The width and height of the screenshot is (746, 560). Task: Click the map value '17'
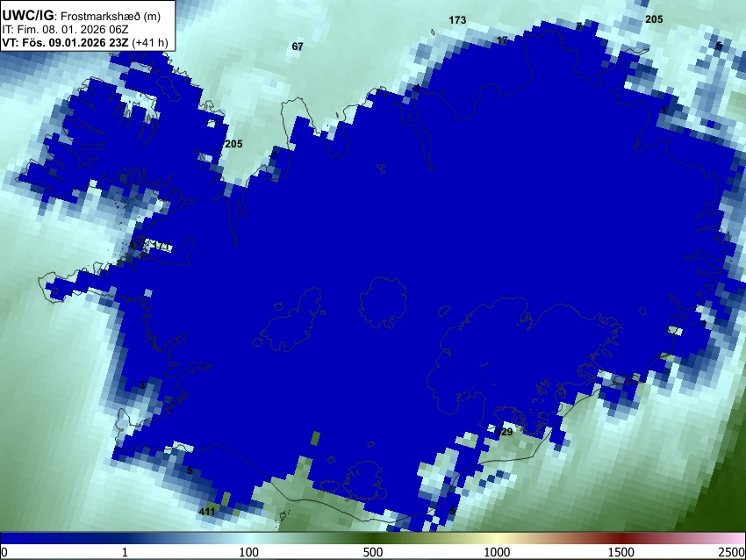(502, 40)
